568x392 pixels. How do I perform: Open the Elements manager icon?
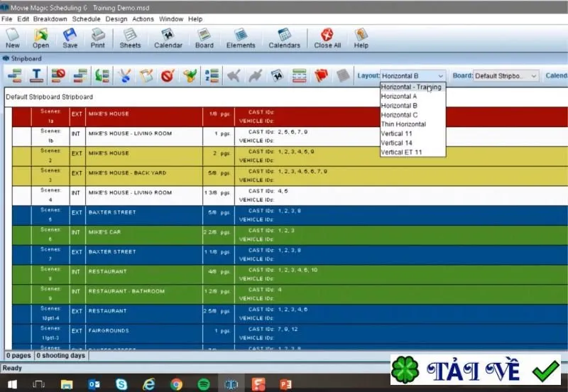[241, 38]
